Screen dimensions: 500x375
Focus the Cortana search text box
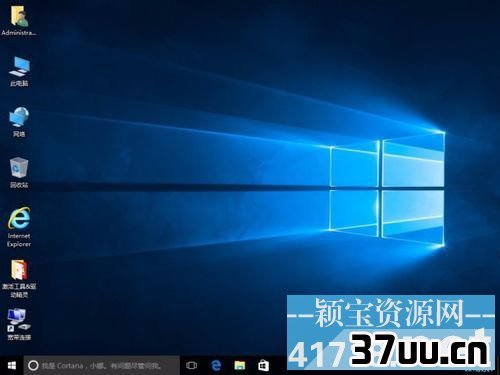(x=102, y=365)
